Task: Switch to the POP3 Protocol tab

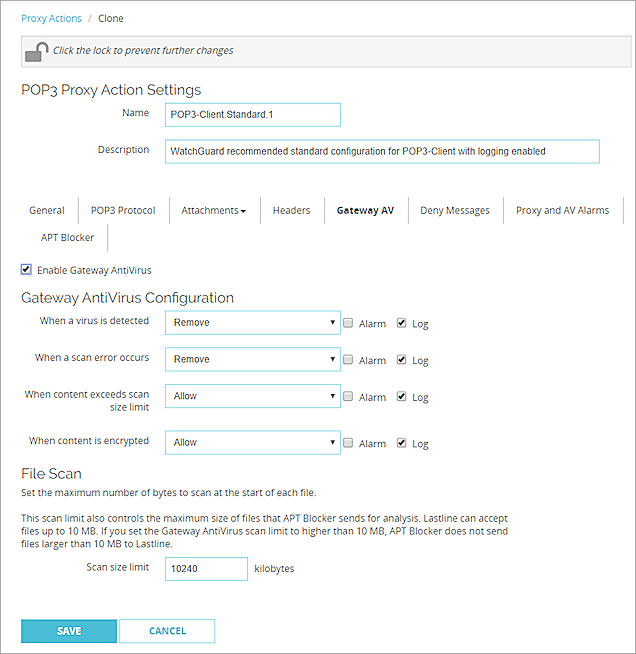Action: (123, 210)
